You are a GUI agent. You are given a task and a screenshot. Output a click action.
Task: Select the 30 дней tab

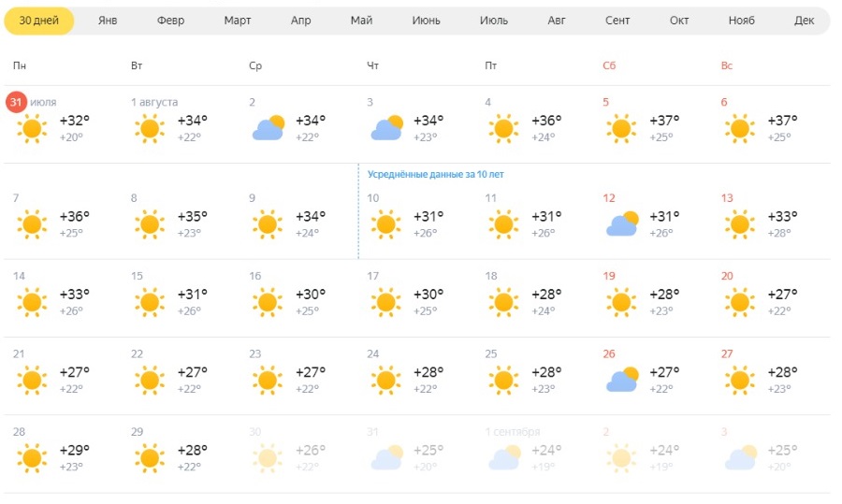tap(39, 21)
